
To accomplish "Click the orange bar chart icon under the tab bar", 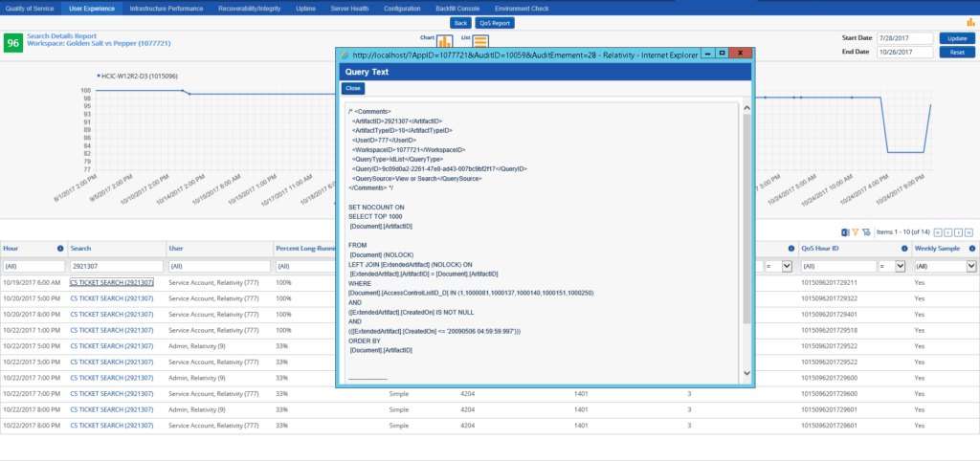I will 970,22.
